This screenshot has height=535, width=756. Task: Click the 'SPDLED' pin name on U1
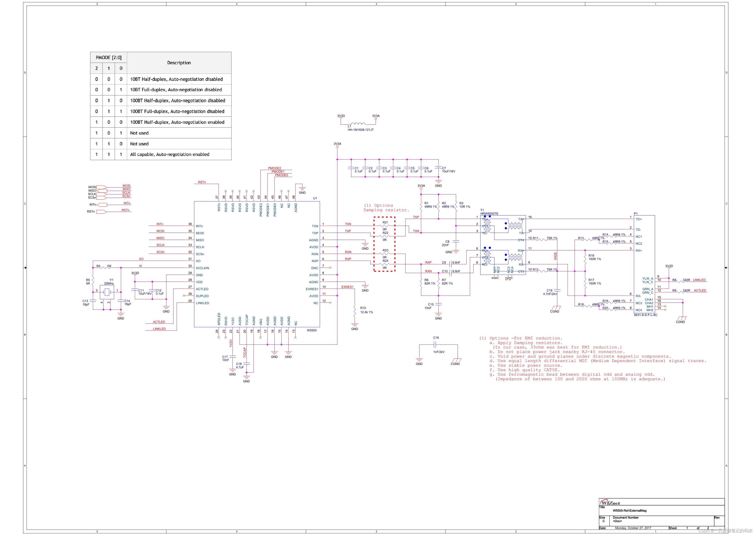pos(219,319)
